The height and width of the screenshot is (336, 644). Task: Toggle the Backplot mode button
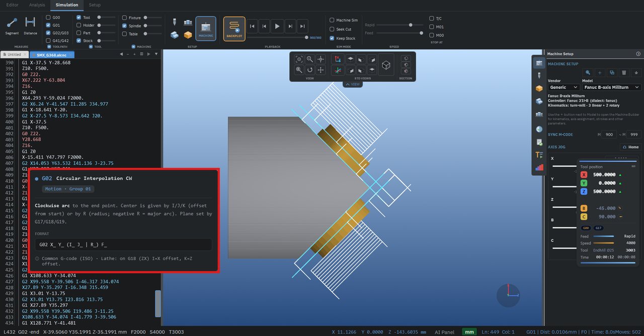[234, 29]
